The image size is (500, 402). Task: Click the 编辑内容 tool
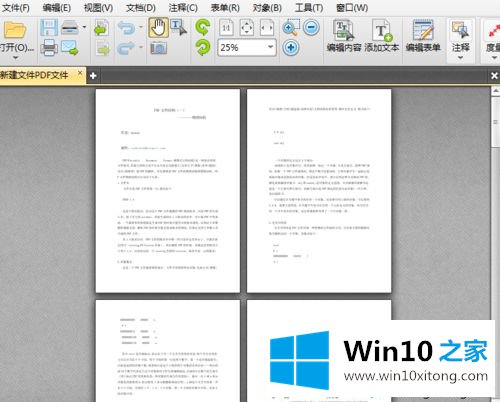344,36
